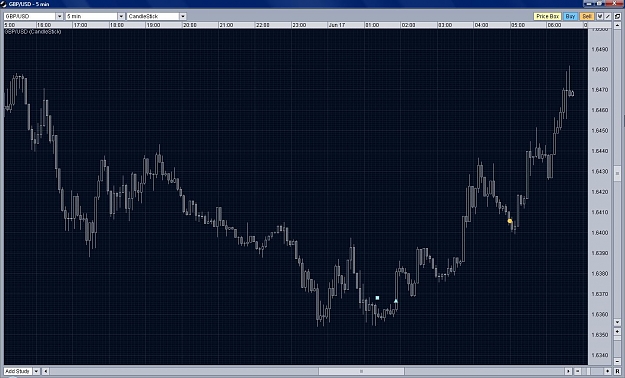Click the 19:00 time axis label

(153, 25)
